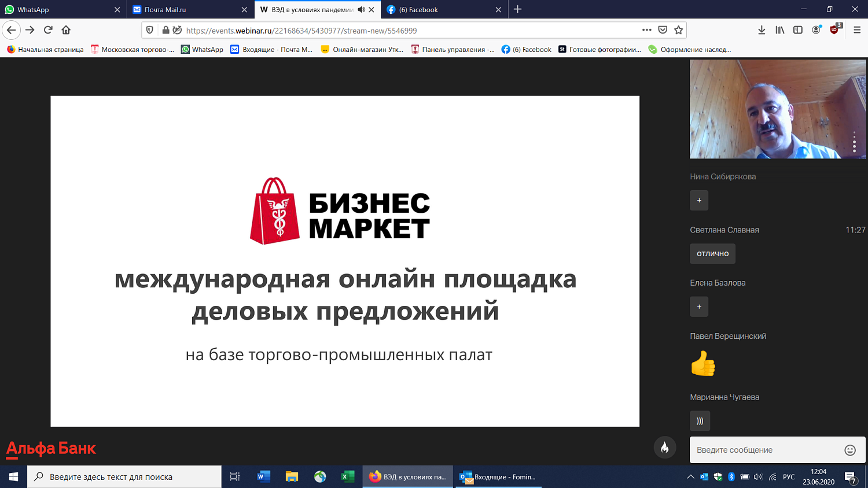Image resolution: width=868 pixels, height=488 pixels.
Task: Click Марианна Чугаева's ))) message
Action: tap(700, 421)
